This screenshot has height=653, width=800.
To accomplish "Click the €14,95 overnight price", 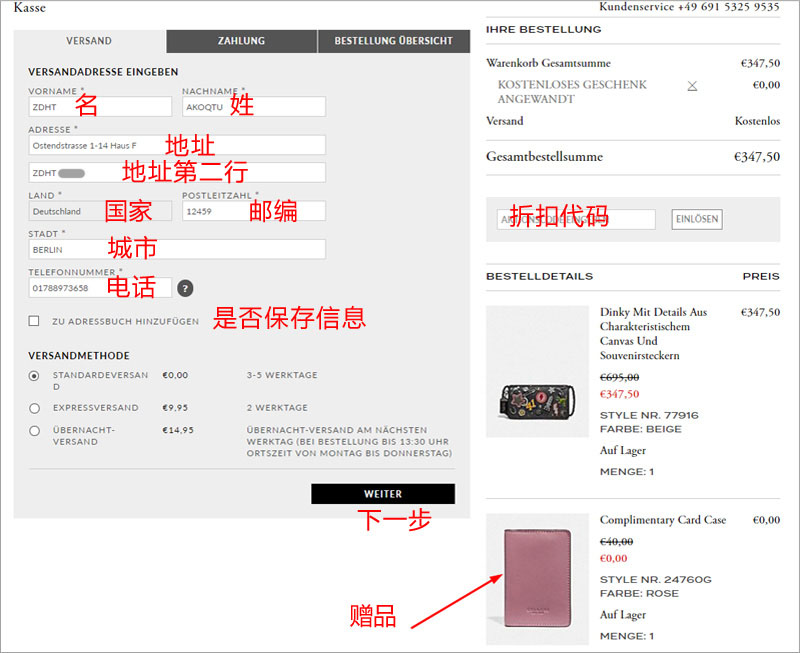I will pos(178,430).
